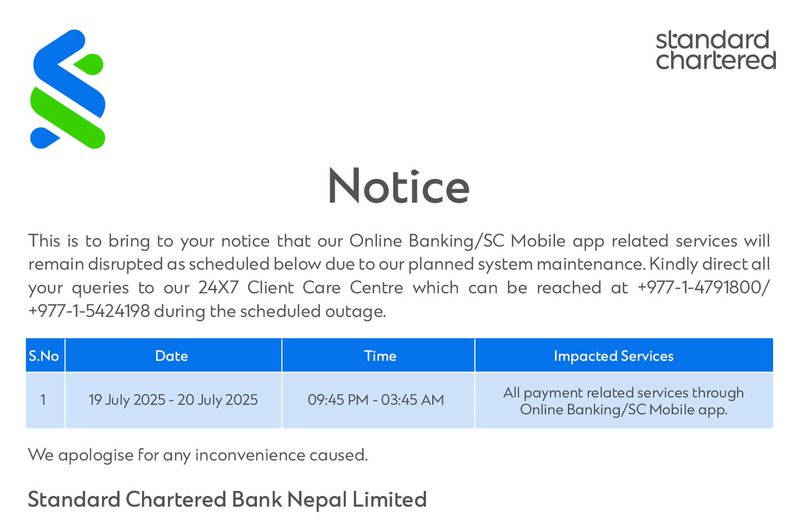Click 'We apologise for any inconvenience caused.'
Screen dimensions: 799x532
[x=198, y=455]
